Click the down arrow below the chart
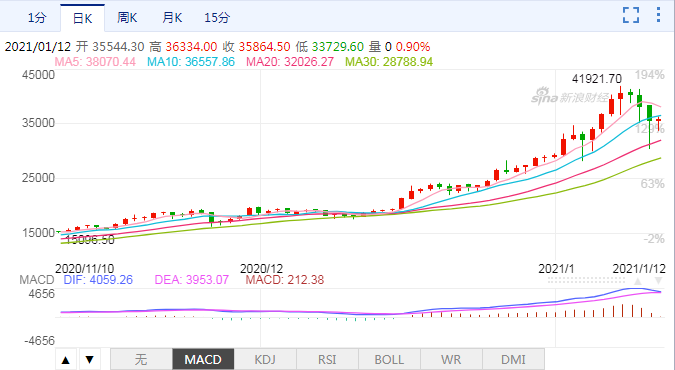675x370 pixels. pyautogui.click(x=90, y=360)
